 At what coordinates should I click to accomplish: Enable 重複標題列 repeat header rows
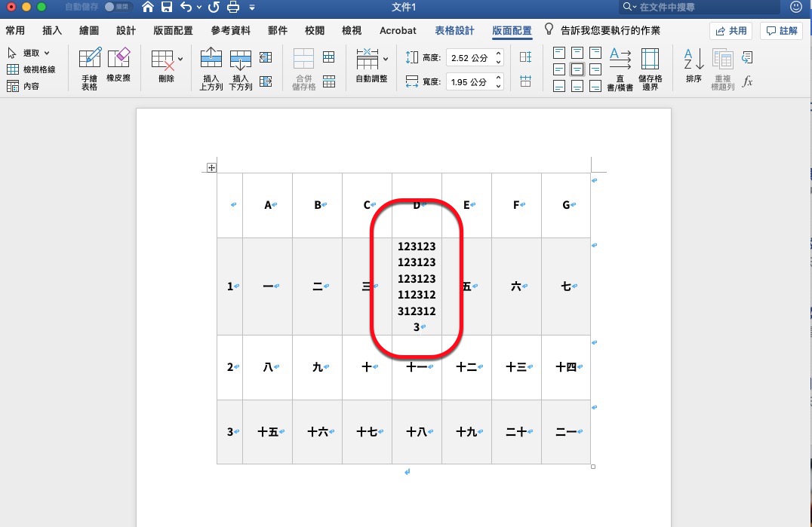[721, 67]
